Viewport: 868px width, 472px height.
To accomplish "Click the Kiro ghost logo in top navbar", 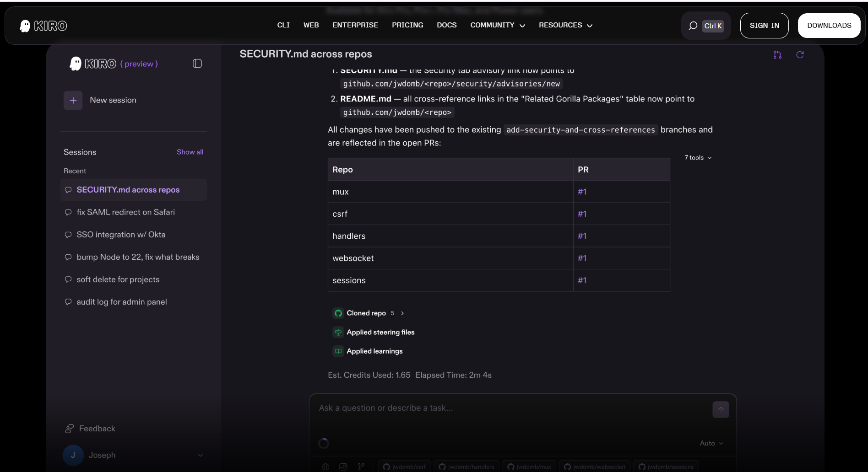I will point(43,26).
